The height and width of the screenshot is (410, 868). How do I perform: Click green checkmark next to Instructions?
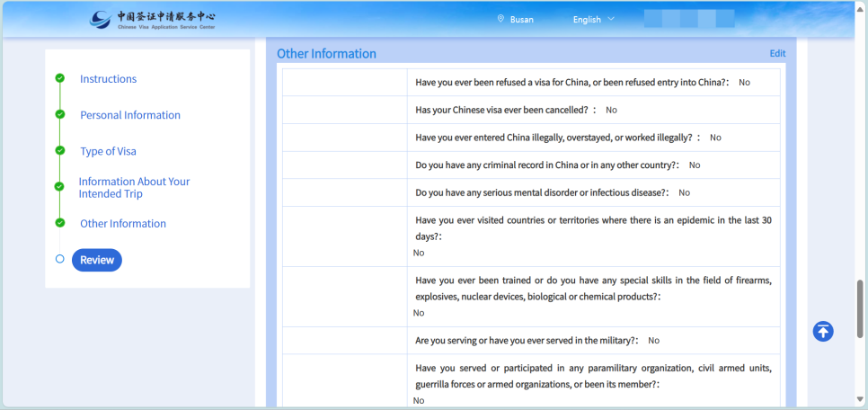pyautogui.click(x=60, y=78)
